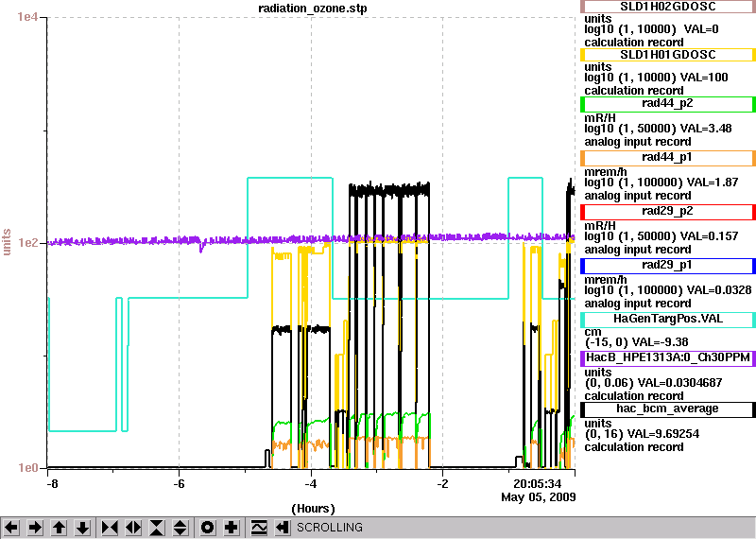Screen dimensions: 756x539
Task: Select the SLD1H01GDOSC curve legend
Action: point(668,55)
